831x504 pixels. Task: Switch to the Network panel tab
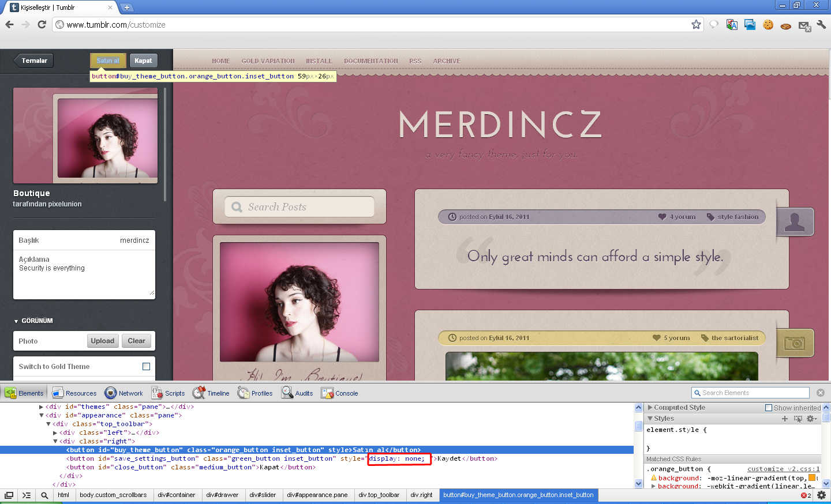[x=123, y=393]
